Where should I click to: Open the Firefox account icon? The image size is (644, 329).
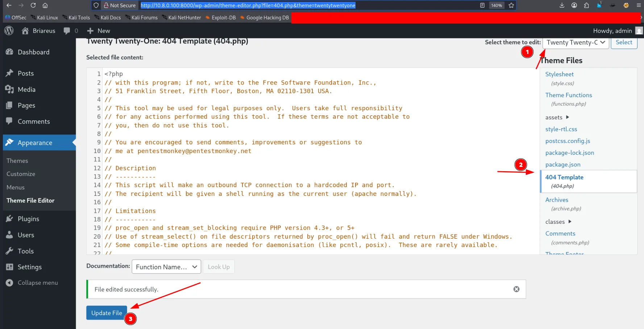(574, 5)
